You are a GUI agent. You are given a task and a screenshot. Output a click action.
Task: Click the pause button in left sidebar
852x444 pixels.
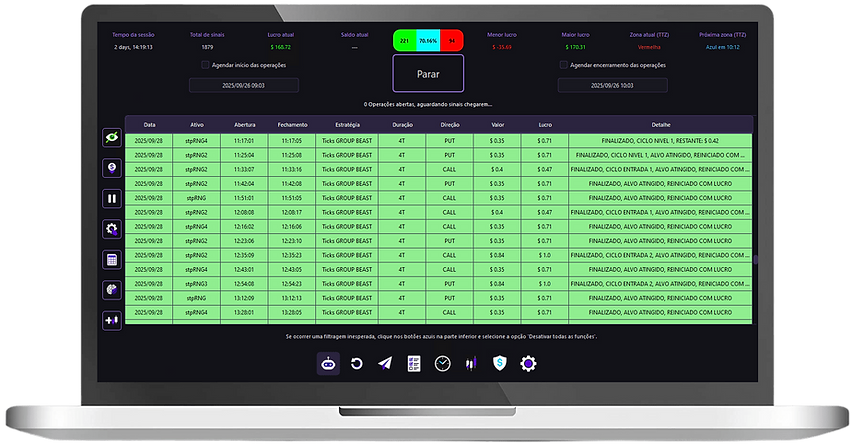pyautogui.click(x=112, y=198)
